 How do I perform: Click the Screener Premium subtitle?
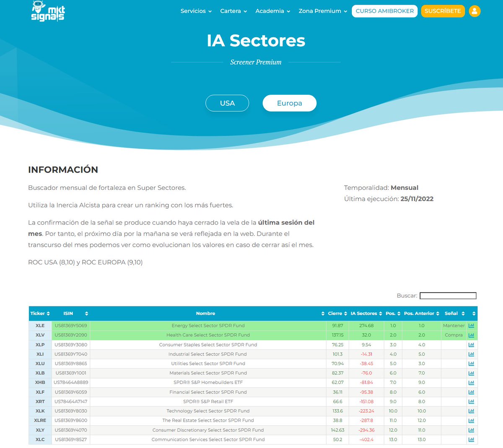pyautogui.click(x=256, y=62)
